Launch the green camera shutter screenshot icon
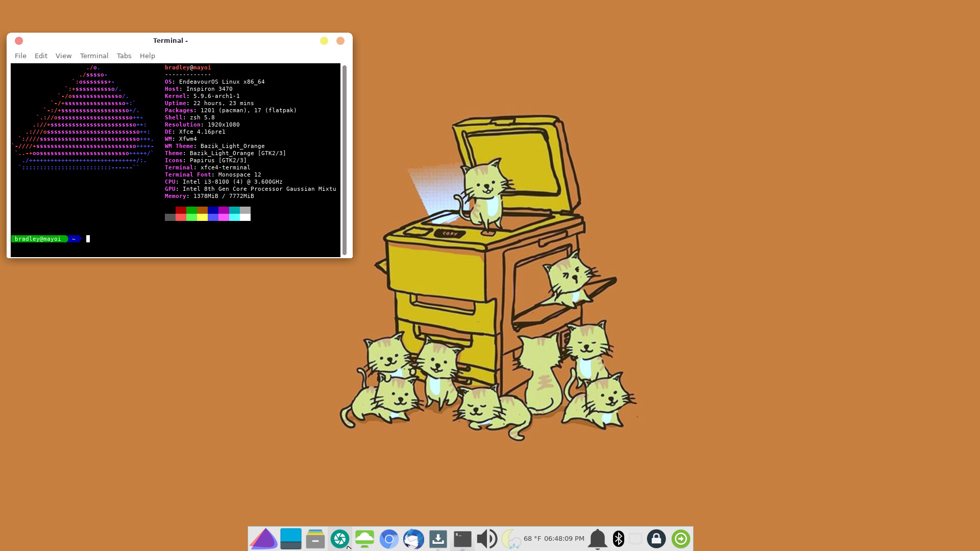Image resolution: width=980 pixels, height=551 pixels. pos(340,539)
